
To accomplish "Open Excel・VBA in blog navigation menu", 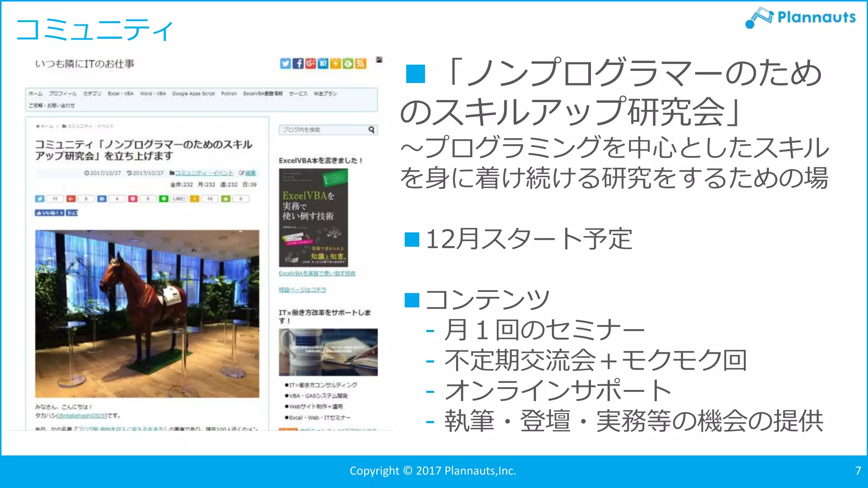I will point(121,94).
